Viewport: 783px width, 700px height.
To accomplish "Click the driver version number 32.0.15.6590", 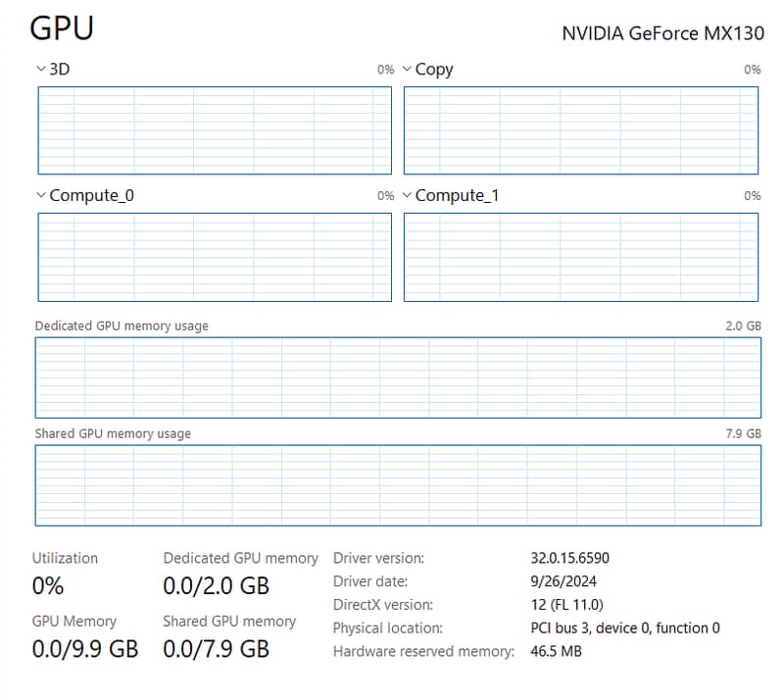I will [x=569, y=558].
